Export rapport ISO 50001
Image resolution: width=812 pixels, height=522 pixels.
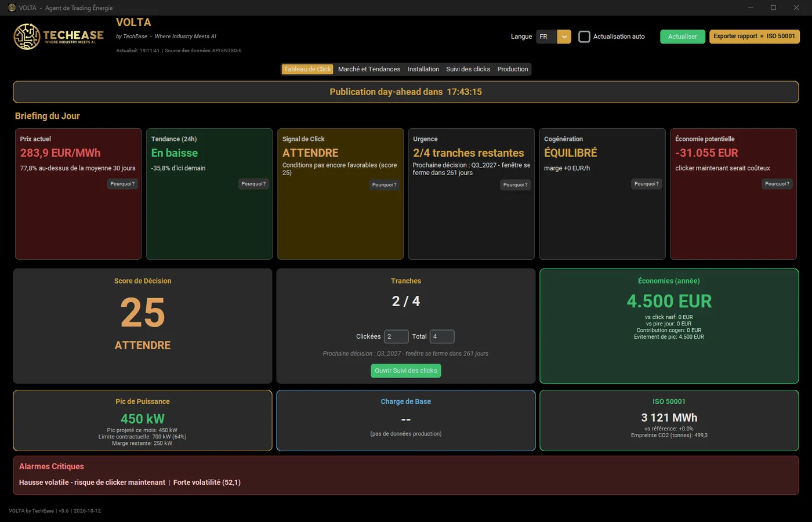[754, 37]
